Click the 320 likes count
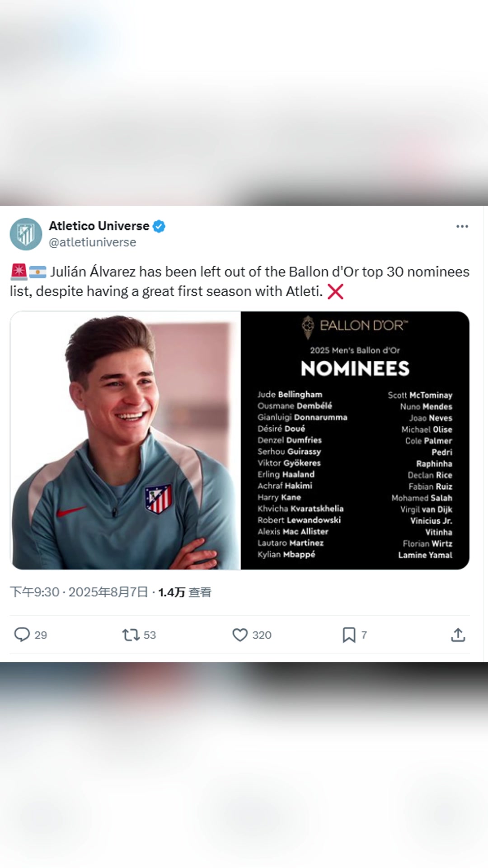This screenshot has height=868, width=488. pos(262,635)
